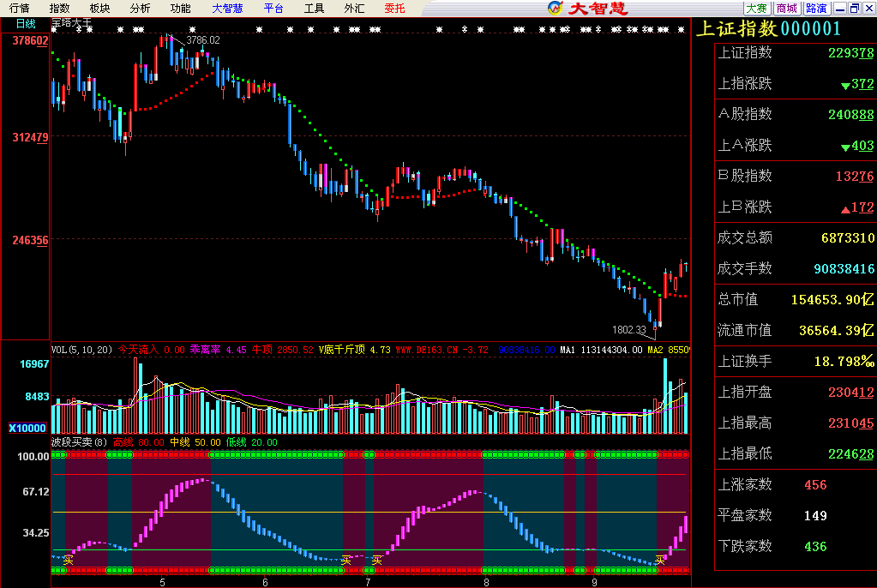Select the 上B涨跌 row
The image size is (877, 588).
796,207
